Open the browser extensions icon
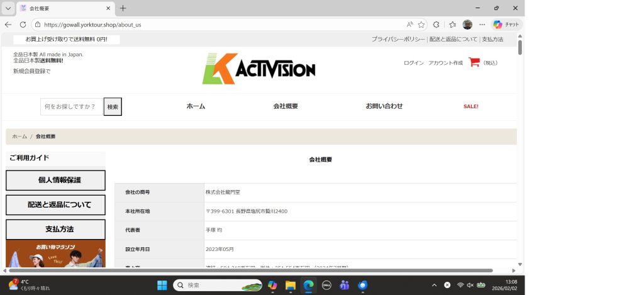This screenshot has width=644, height=295. pyautogui.click(x=436, y=25)
